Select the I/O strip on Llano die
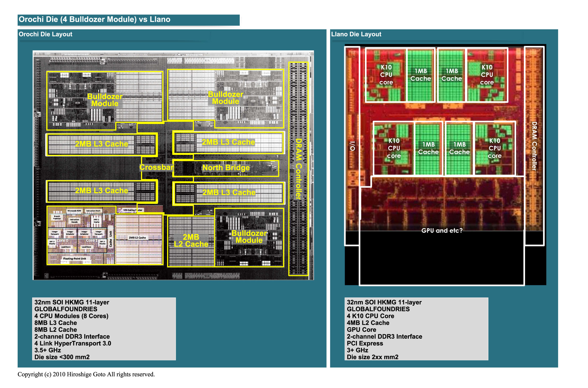588x388 pixels. tap(352, 146)
